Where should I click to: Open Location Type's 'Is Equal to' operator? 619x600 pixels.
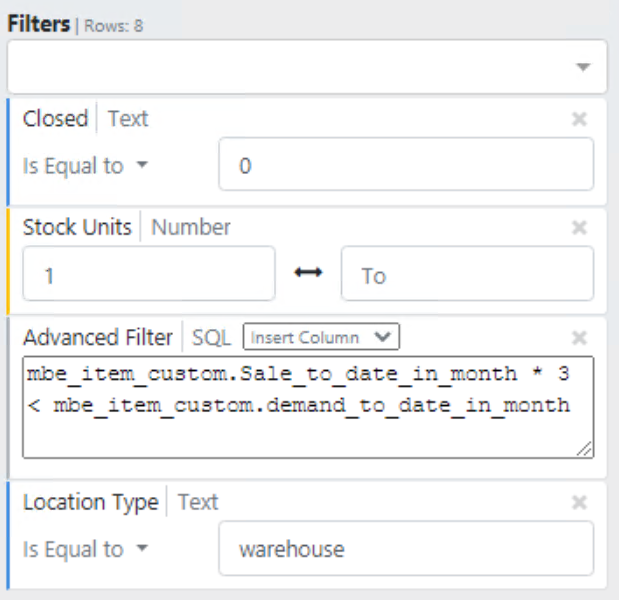[x=85, y=549]
